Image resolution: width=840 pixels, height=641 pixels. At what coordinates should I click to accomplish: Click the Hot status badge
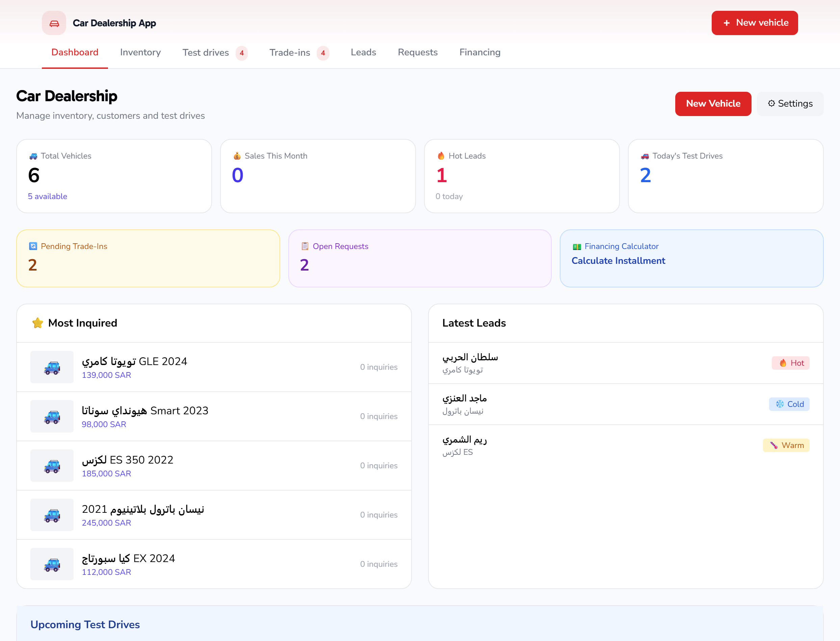(790, 363)
